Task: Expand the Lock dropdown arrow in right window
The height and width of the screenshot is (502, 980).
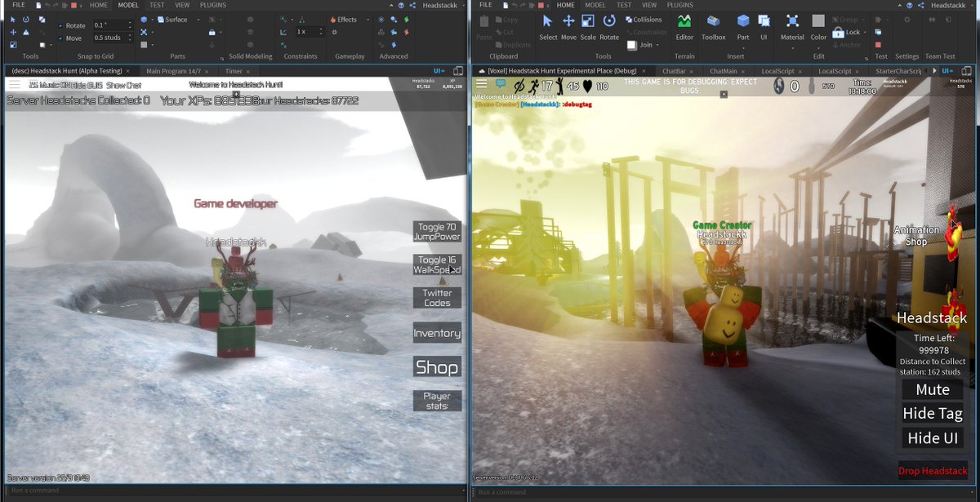Action: click(x=864, y=33)
